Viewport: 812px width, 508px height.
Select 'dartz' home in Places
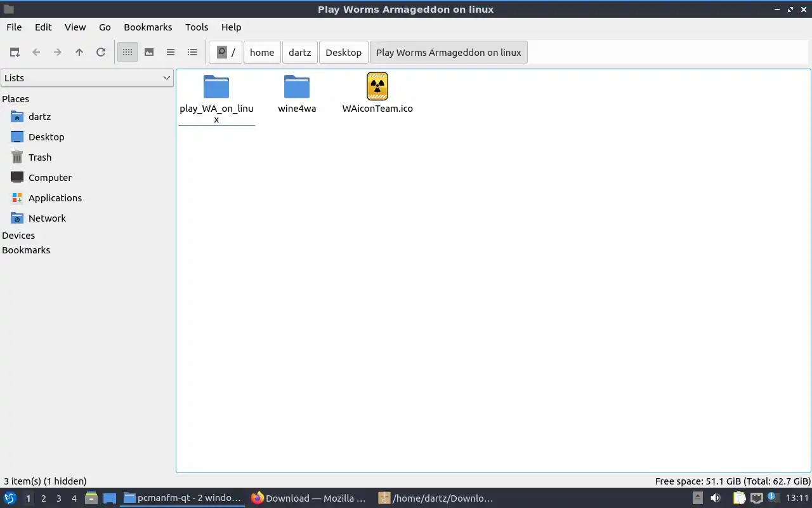click(x=39, y=117)
